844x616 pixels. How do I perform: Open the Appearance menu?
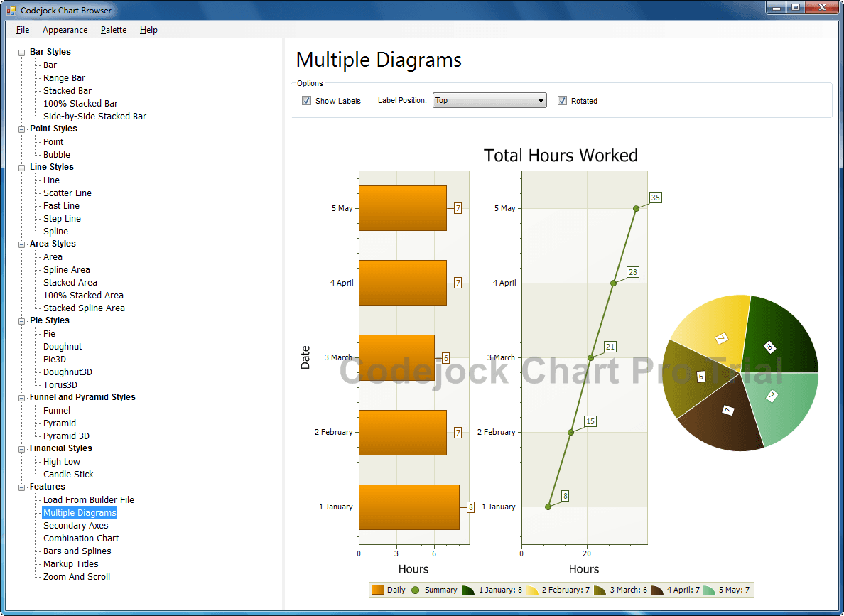pyautogui.click(x=65, y=30)
